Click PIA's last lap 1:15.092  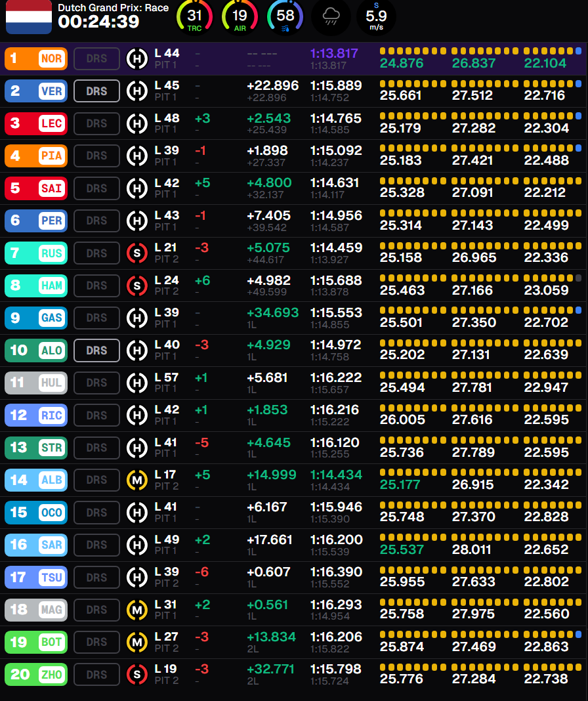pyautogui.click(x=336, y=151)
